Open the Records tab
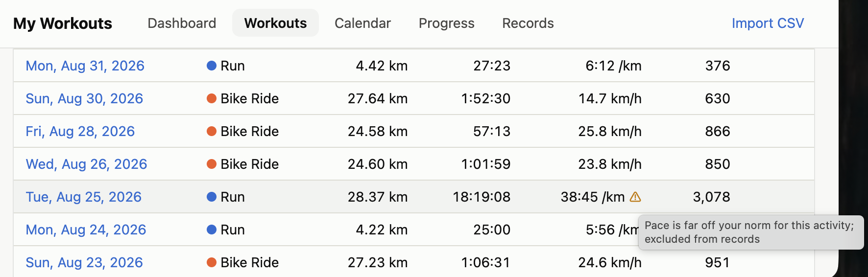The height and width of the screenshot is (277, 868). 528,23
